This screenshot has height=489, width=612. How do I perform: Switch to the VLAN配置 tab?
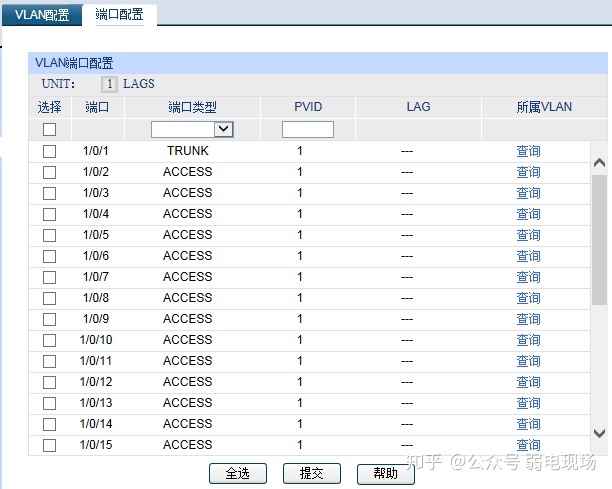(x=42, y=15)
